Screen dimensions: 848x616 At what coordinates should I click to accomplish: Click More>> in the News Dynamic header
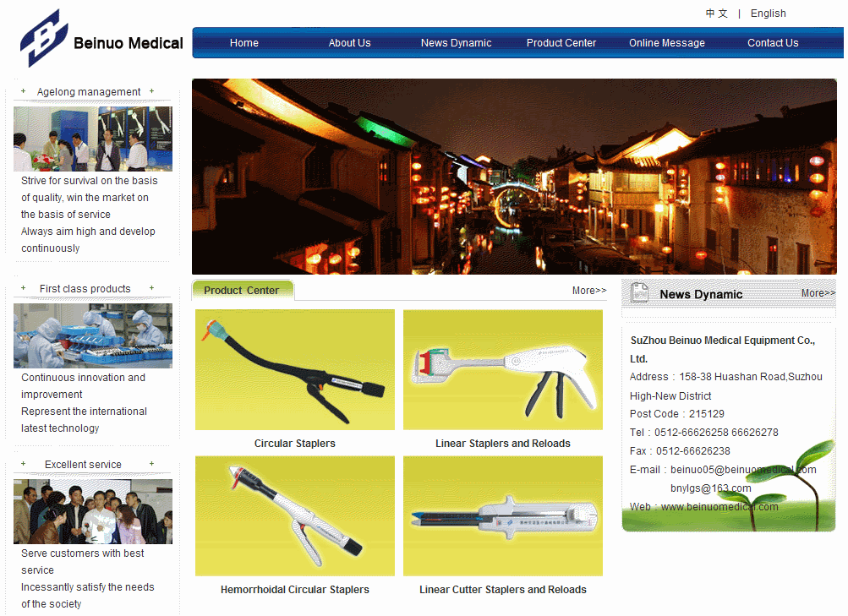pyautogui.click(x=818, y=293)
